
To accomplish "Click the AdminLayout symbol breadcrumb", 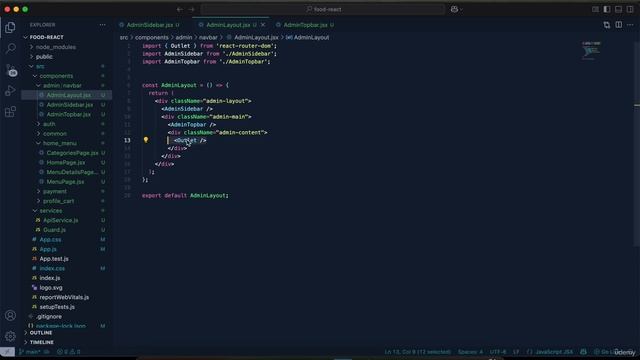I will pyautogui.click(x=308, y=37).
